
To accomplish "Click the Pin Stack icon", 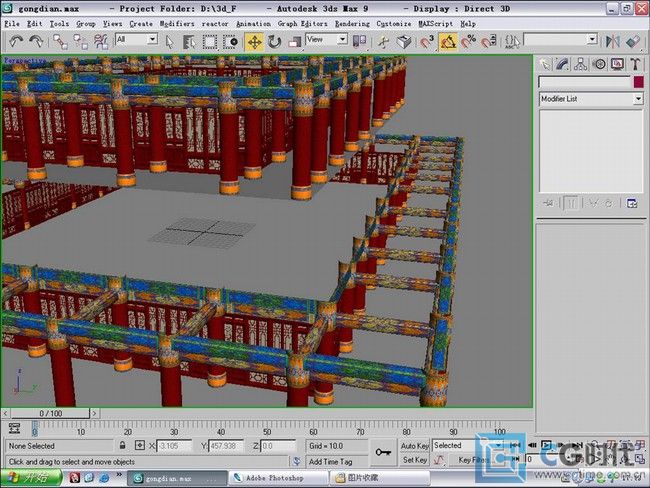I will [548, 203].
